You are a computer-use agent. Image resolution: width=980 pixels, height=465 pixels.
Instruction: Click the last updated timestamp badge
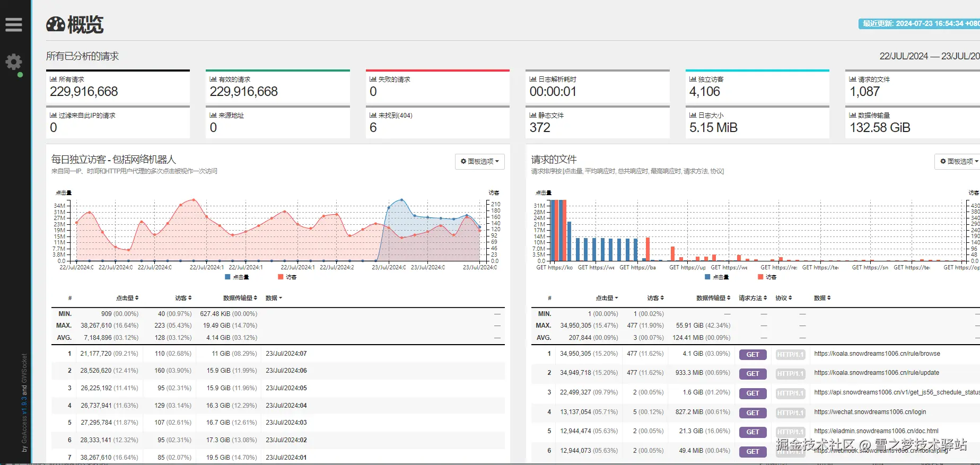(919, 23)
